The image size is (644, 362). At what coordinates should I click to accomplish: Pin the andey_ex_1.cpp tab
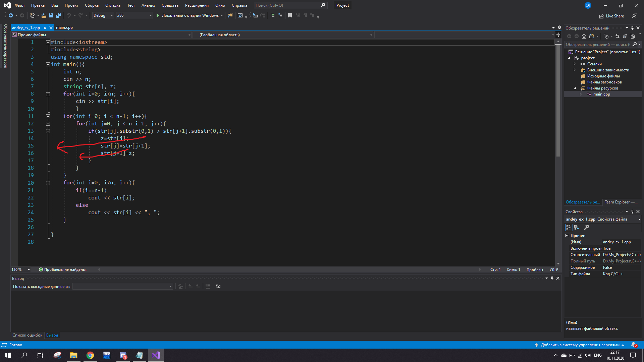point(45,28)
